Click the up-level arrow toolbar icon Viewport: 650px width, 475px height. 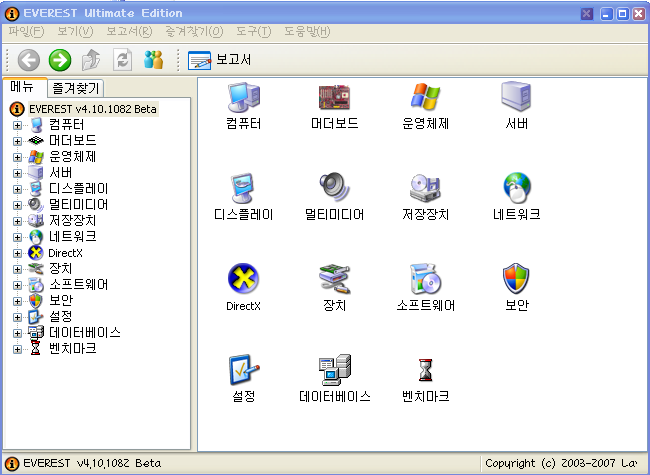tap(91, 60)
